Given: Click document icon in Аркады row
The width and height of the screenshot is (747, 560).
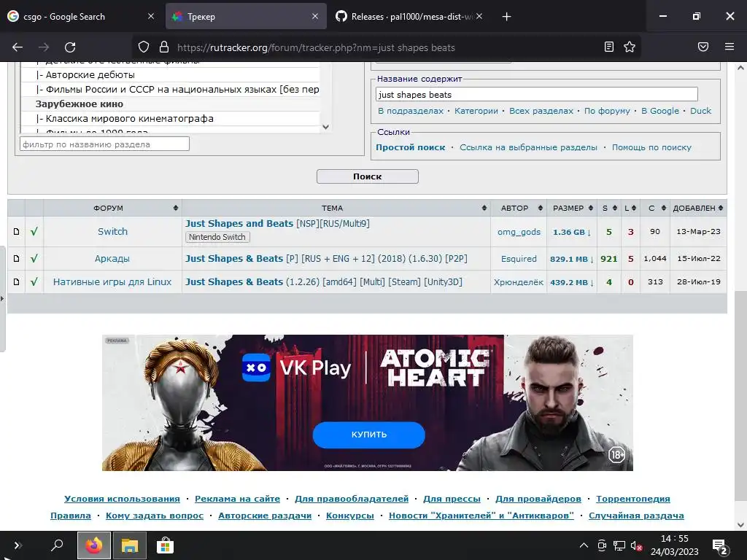Looking at the screenshot, I should 16,259.
